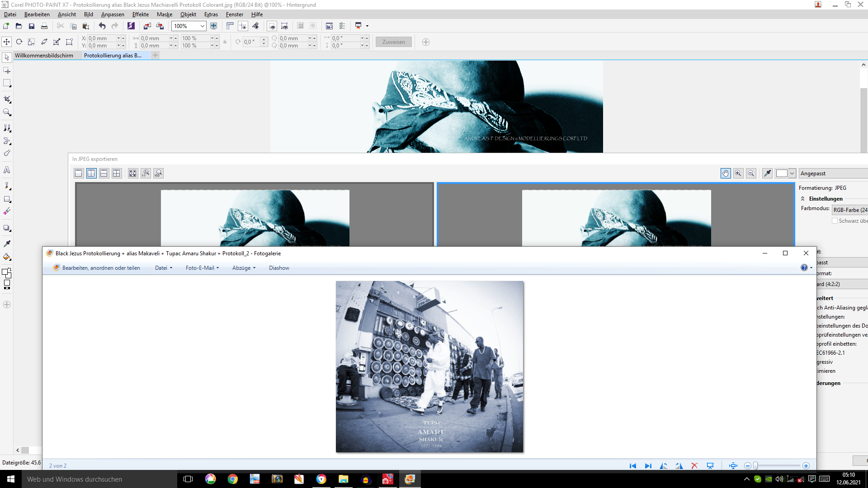Viewport: 868px width, 488px height.
Task: Open the Effekte menu
Action: (141, 14)
